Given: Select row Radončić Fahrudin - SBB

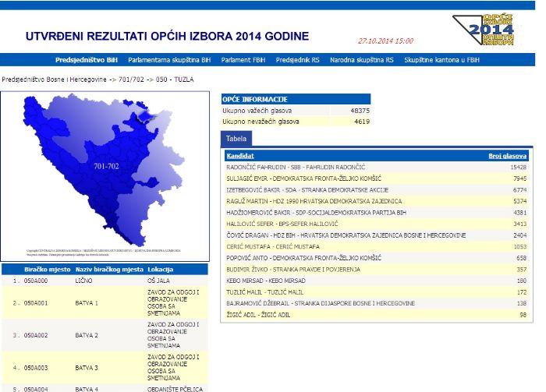Looking at the screenshot, I should (x=377, y=167).
